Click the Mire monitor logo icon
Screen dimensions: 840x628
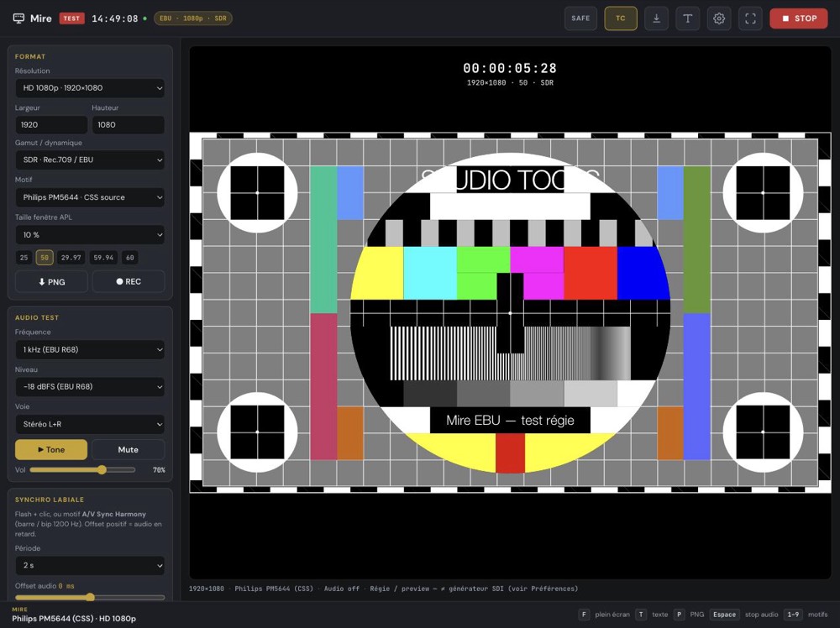click(18, 18)
